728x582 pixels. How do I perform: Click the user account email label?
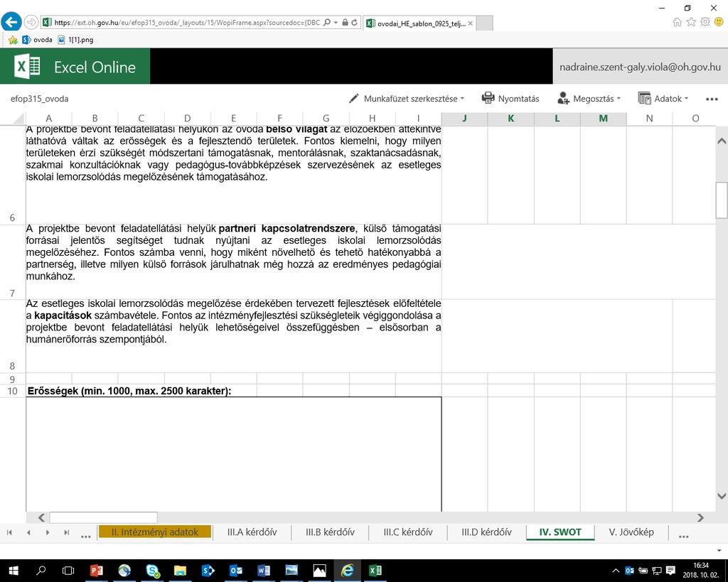click(641, 67)
